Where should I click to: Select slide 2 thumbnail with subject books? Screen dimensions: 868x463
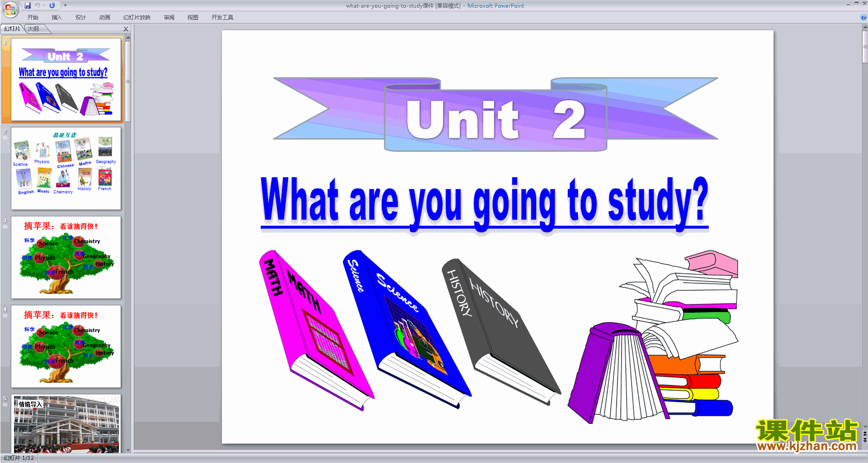click(x=66, y=168)
